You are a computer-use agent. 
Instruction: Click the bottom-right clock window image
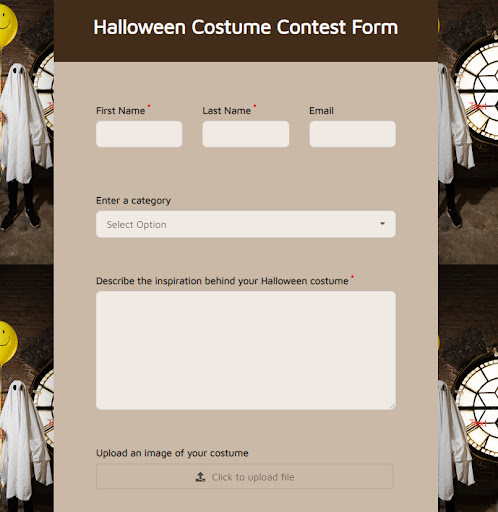tap(477, 407)
